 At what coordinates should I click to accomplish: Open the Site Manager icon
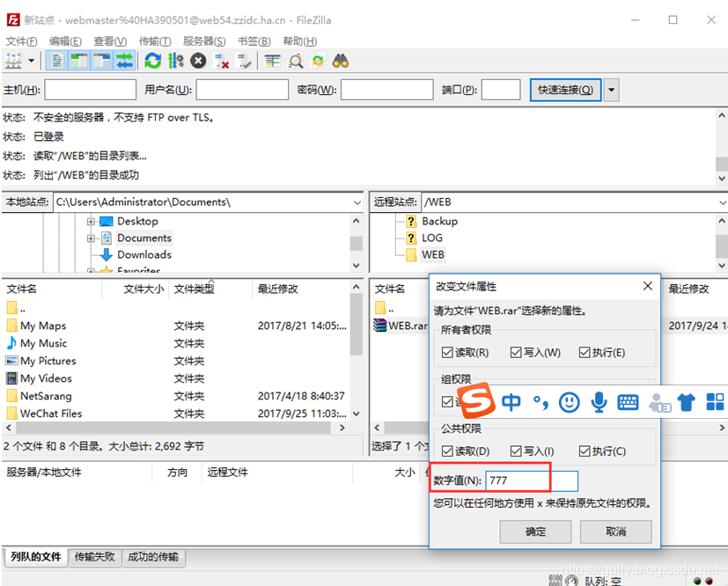click(13, 61)
